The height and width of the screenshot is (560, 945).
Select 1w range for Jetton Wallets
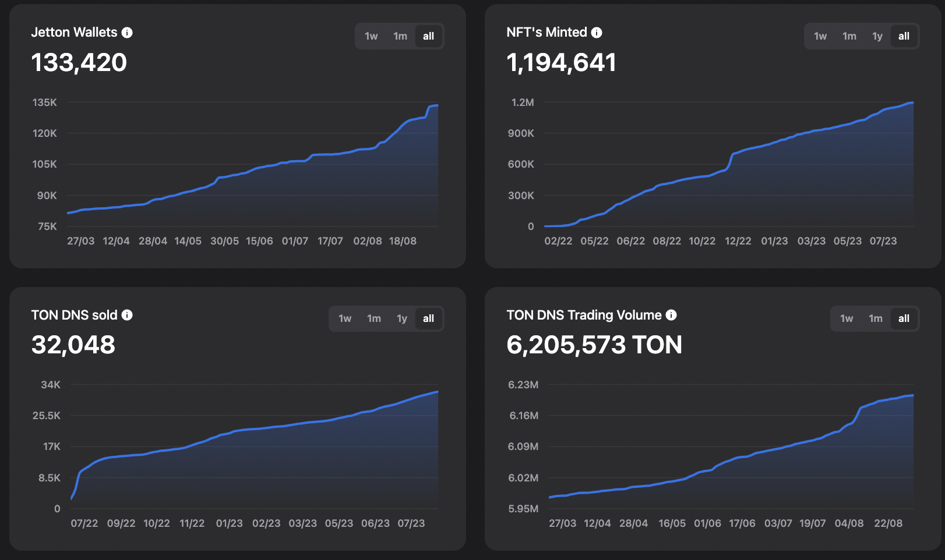[x=371, y=36]
